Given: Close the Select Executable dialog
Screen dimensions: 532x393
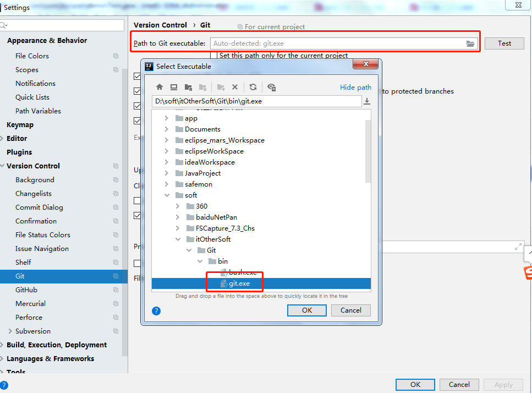Looking at the screenshot, I should (366, 64).
